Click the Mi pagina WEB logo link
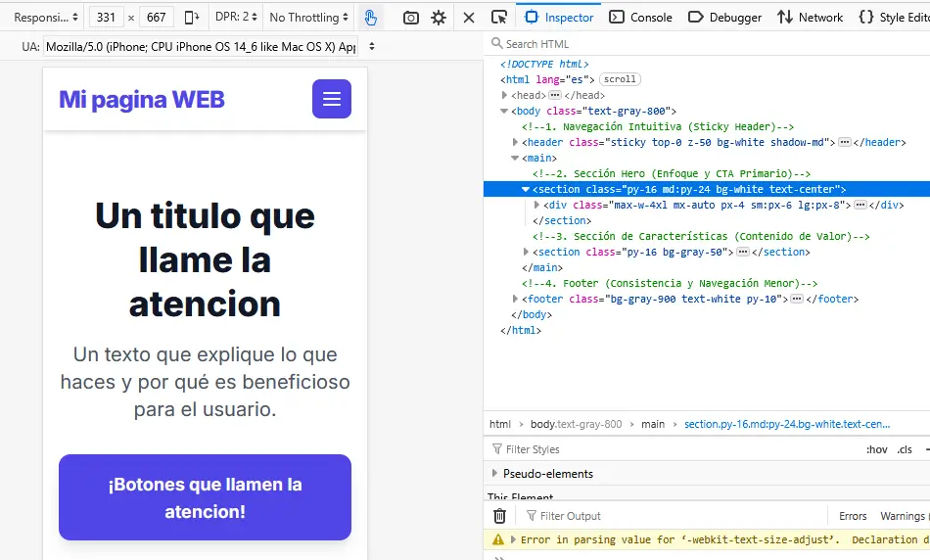Image resolution: width=930 pixels, height=560 pixels. 142,99
